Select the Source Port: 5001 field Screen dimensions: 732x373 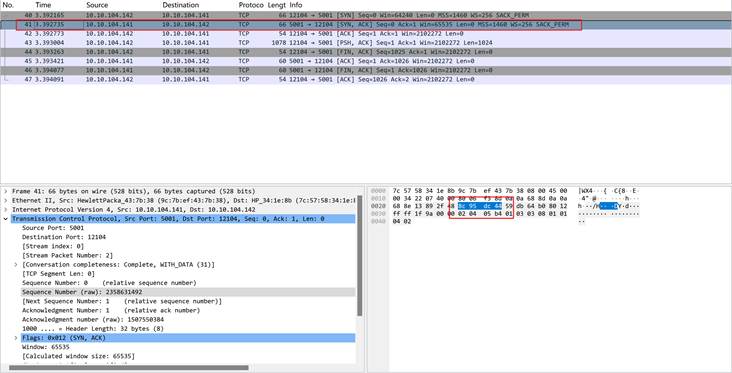[53, 228]
